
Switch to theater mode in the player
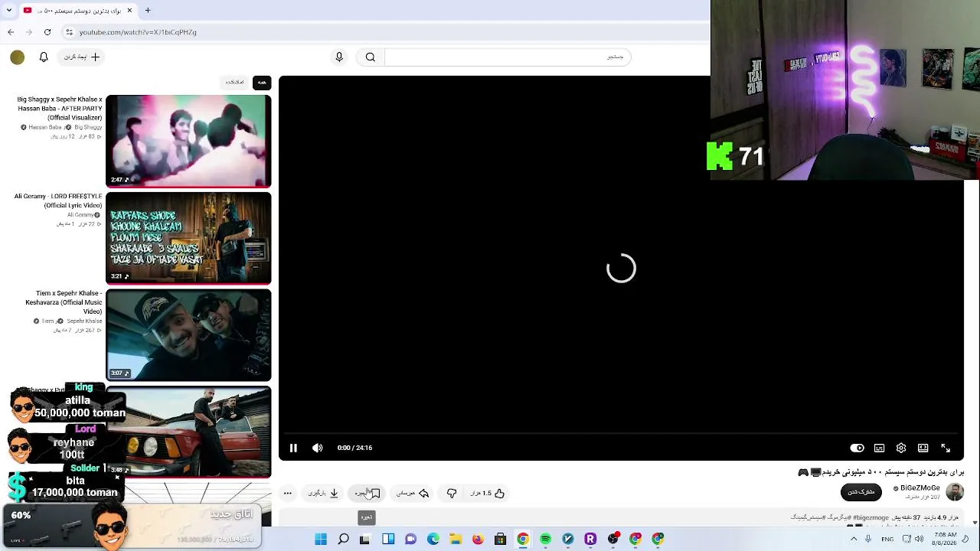[923, 448]
